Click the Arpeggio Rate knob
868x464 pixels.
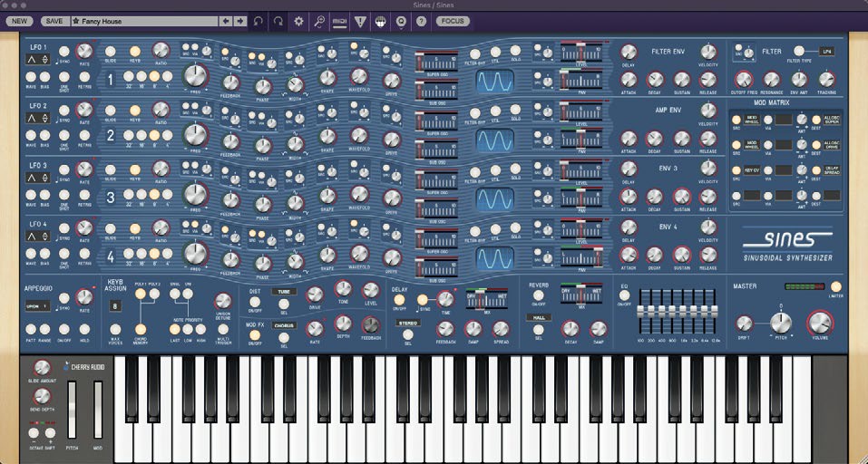[84, 297]
